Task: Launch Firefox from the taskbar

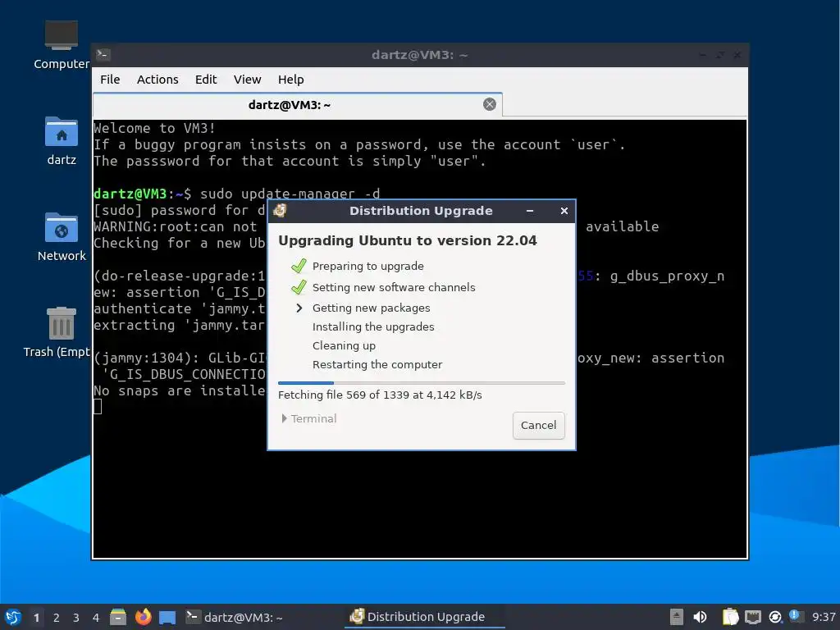Action: click(x=143, y=617)
